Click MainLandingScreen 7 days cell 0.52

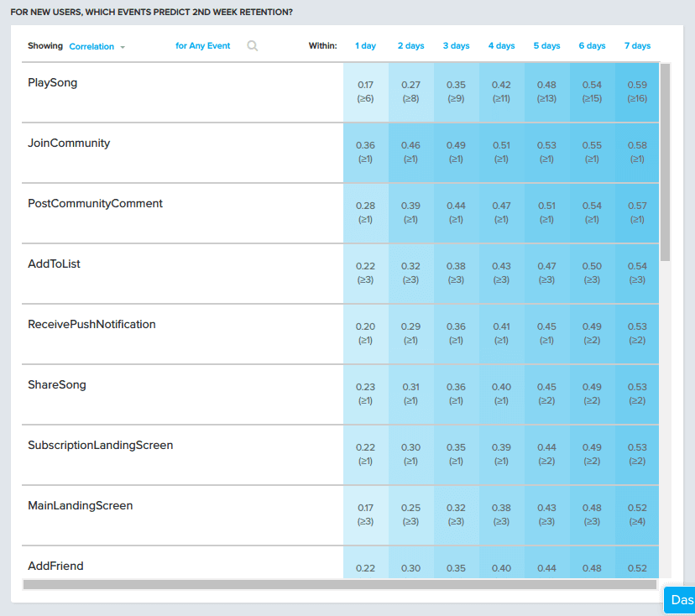click(637, 514)
